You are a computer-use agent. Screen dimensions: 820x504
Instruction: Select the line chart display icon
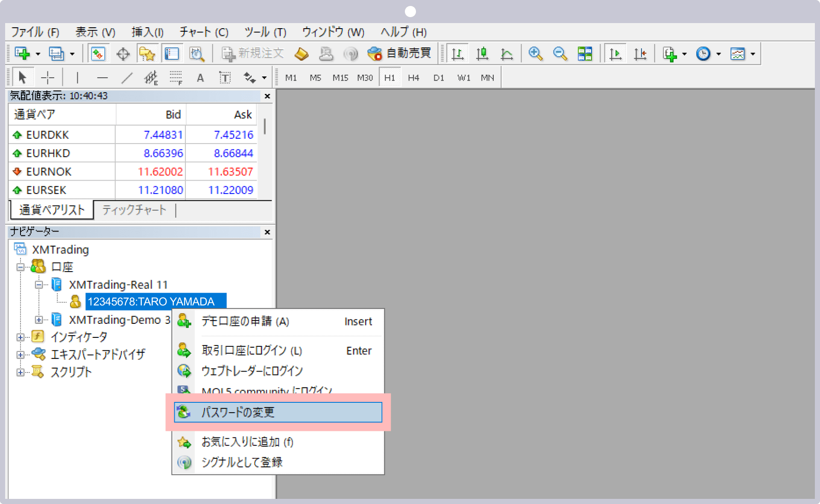(x=507, y=54)
